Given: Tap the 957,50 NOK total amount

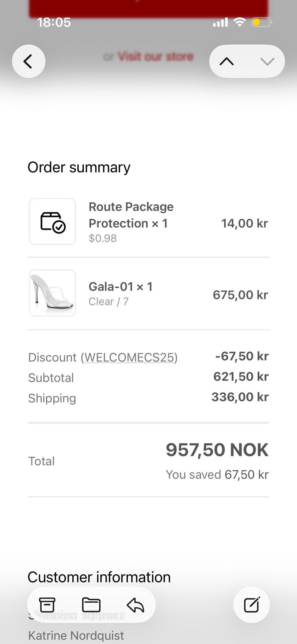Looking at the screenshot, I should click(217, 450).
